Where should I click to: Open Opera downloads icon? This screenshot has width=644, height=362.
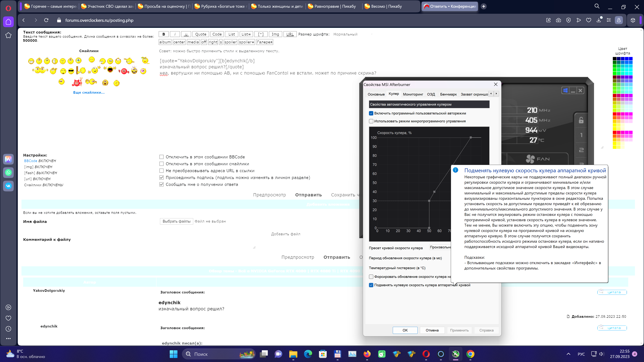point(599,20)
